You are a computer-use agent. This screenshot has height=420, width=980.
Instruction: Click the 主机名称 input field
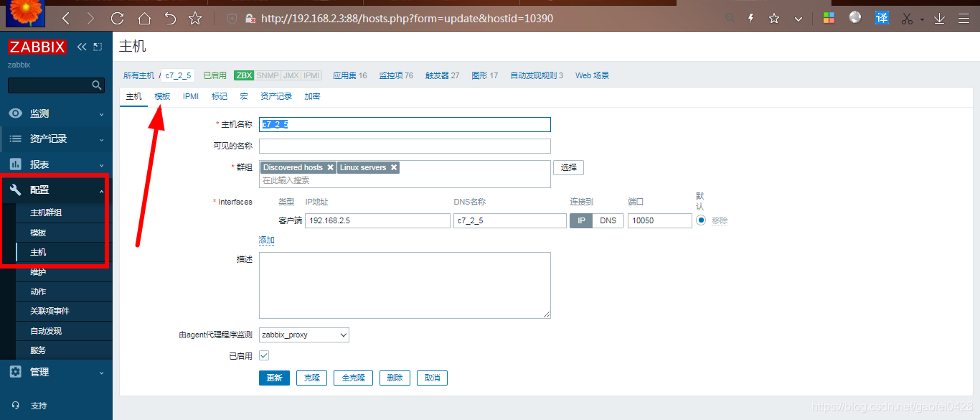[x=405, y=124]
